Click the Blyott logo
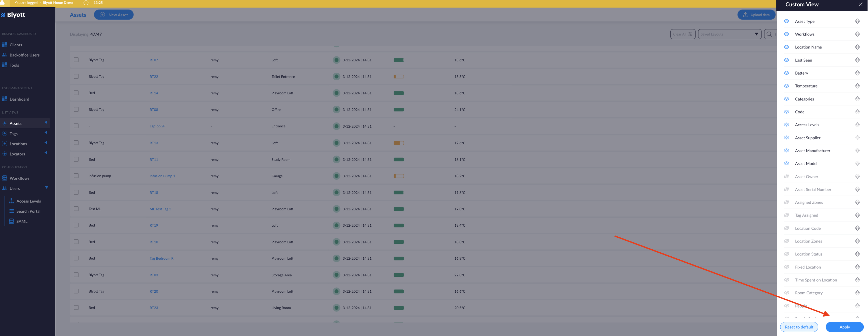868x336 pixels. click(x=13, y=15)
